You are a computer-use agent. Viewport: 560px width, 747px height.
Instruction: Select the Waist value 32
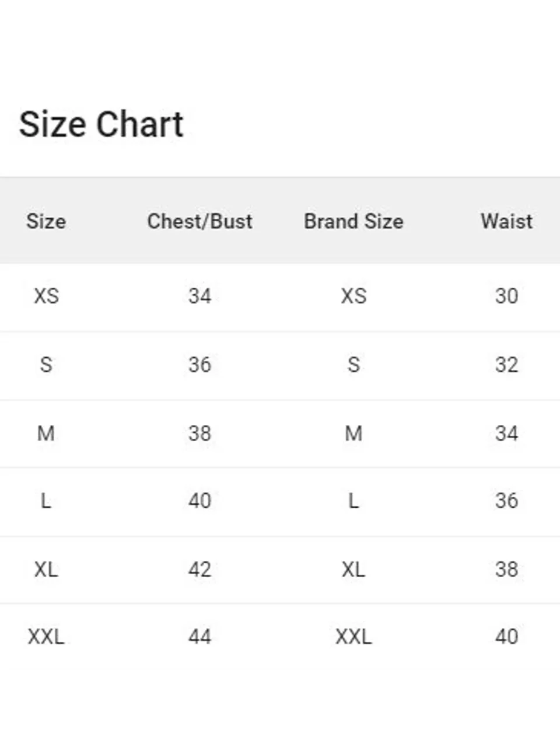[506, 365]
